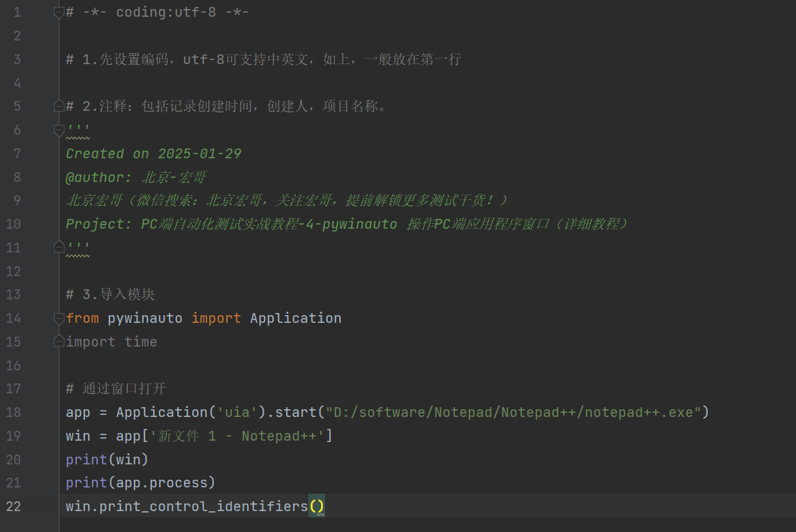The image size is (796, 532).
Task: Click line number 1 in the gutter
Action: click(17, 12)
